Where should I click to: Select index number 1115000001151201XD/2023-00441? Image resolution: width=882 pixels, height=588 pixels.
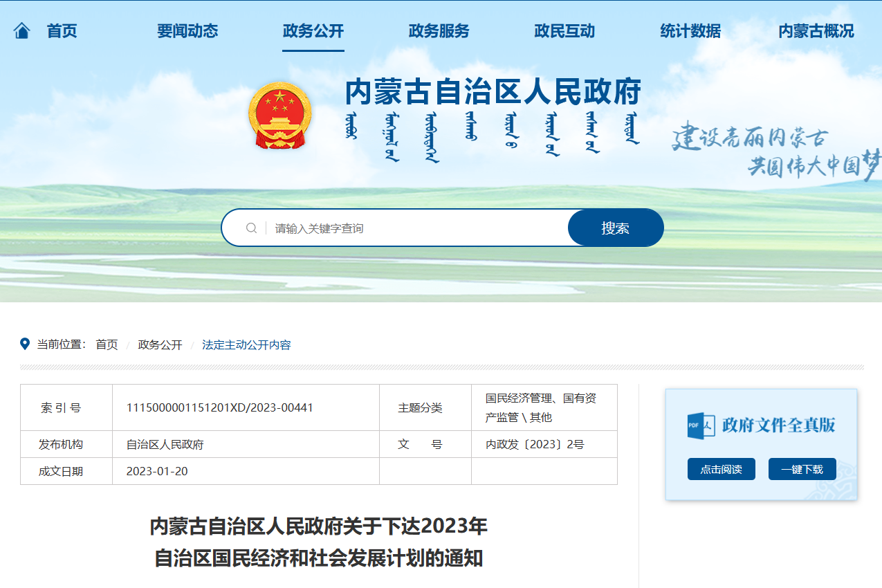click(220, 407)
